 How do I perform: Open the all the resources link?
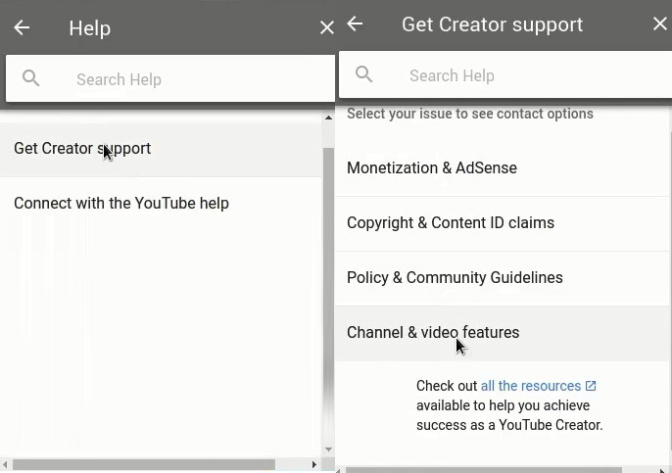point(531,386)
